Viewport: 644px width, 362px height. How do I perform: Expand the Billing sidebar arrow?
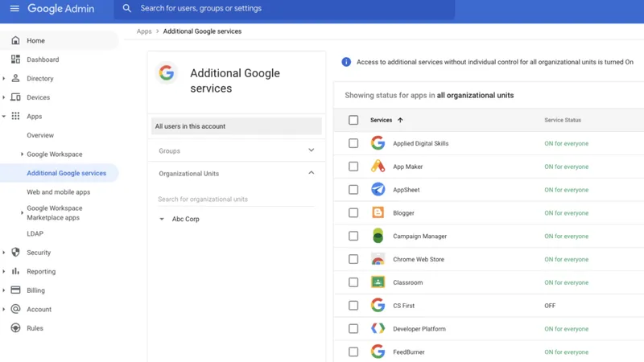4,290
